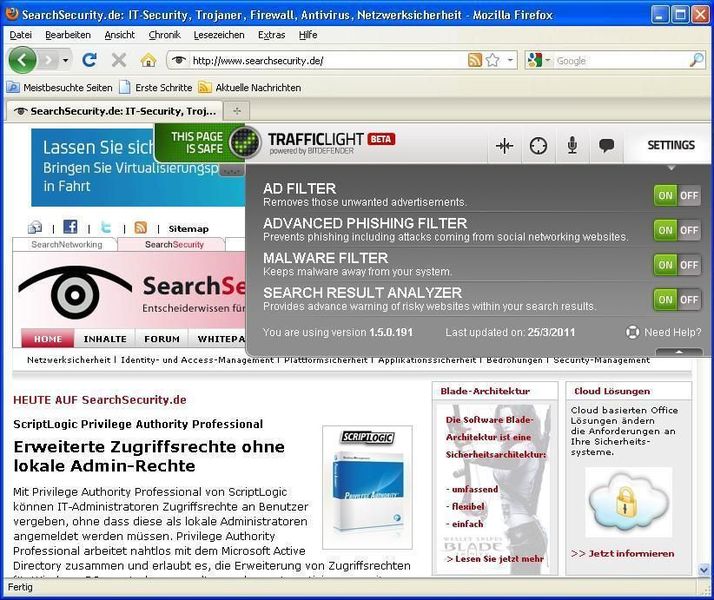The image size is (714, 600).
Task: Click the orange RSS icon beside Sitemap
Action: [x=141, y=227]
